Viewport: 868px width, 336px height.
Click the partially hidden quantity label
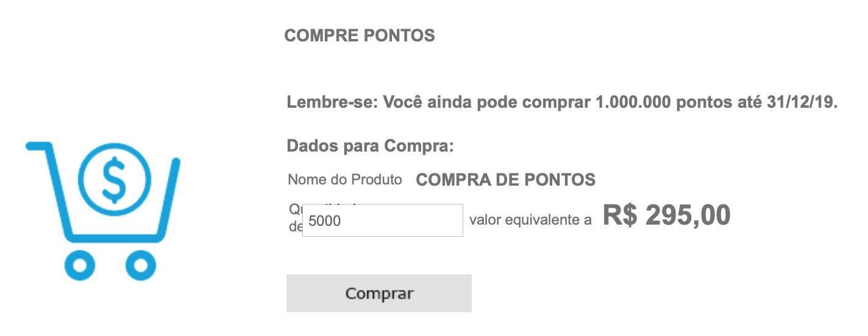296,218
